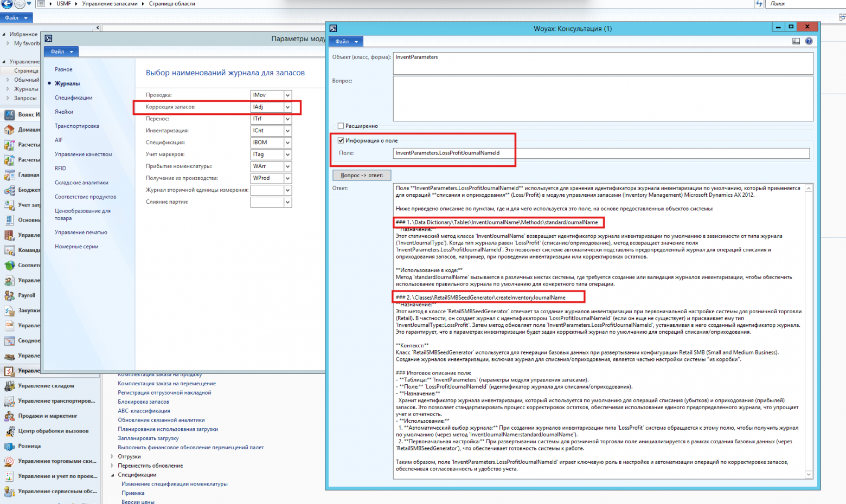Open Продажи и маркетинг module icon
Viewport: 846px width, 504px height.
(x=9, y=416)
